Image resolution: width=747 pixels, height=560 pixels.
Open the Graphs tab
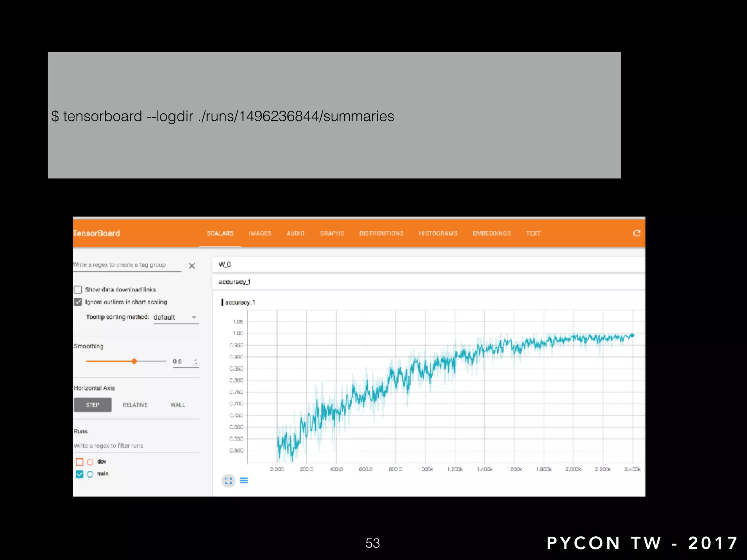(332, 233)
